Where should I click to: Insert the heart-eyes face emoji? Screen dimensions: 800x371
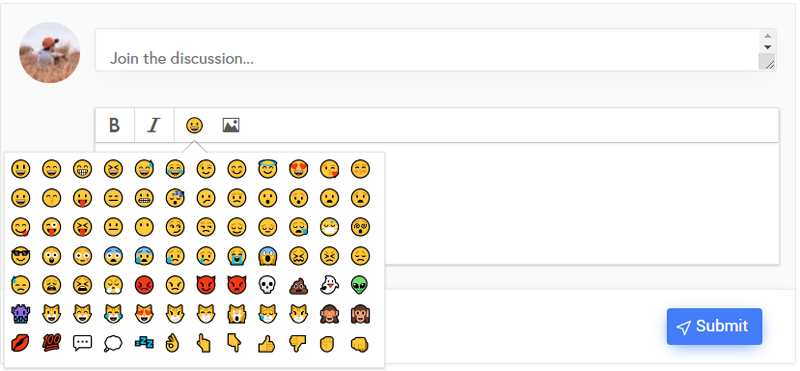(x=298, y=169)
